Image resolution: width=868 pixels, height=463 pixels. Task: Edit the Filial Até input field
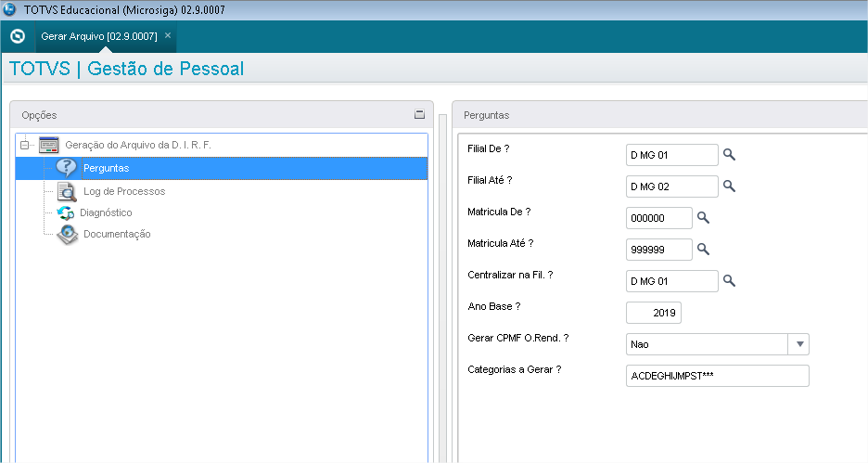coord(672,186)
